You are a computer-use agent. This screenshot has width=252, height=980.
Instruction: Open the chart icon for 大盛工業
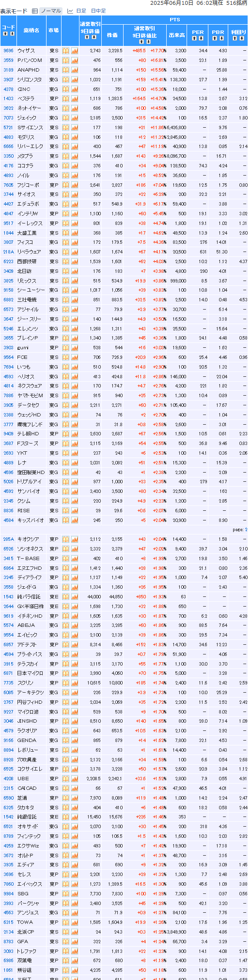tap(75, 233)
